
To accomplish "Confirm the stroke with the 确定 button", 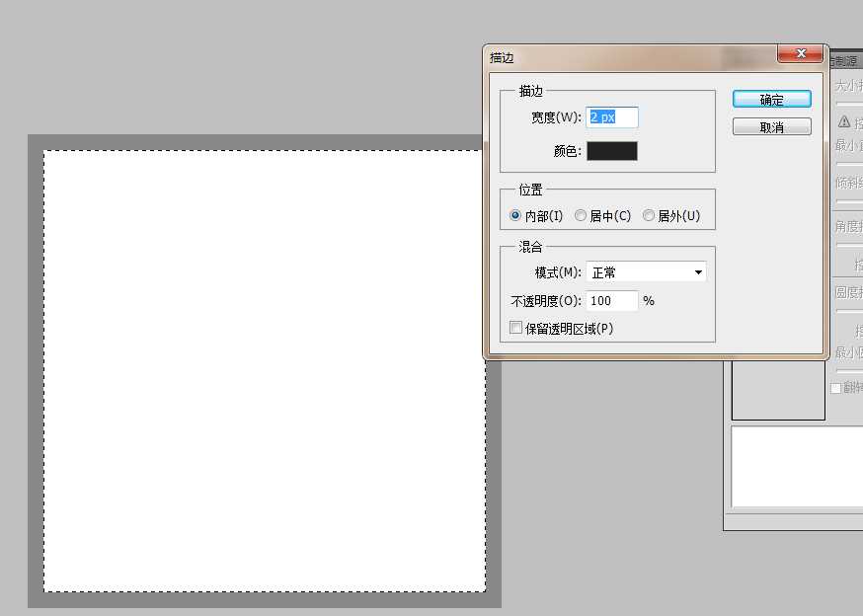I will [x=771, y=99].
